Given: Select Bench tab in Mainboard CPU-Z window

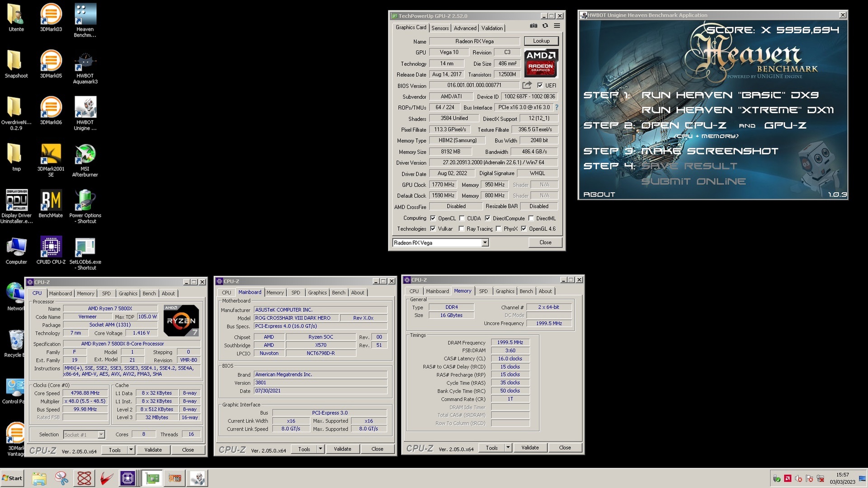Looking at the screenshot, I should [339, 293].
